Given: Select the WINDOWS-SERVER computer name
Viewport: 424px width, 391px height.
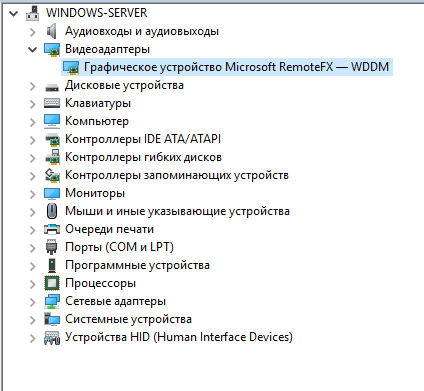Looking at the screenshot, I should point(96,13).
